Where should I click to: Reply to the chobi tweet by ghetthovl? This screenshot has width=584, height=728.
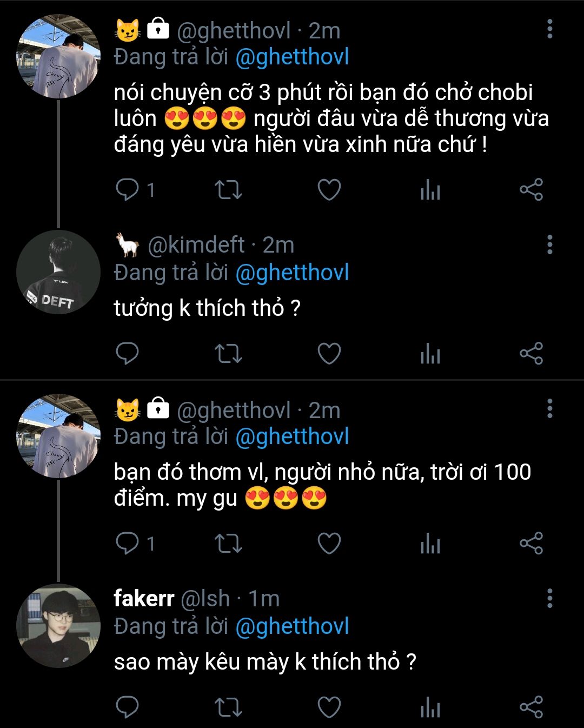128,190
